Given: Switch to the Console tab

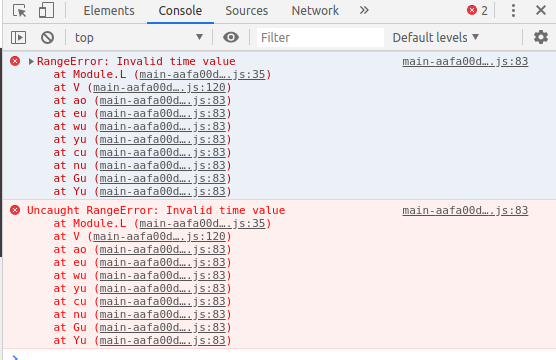Looking at the screenshot, I should point(180,11).
